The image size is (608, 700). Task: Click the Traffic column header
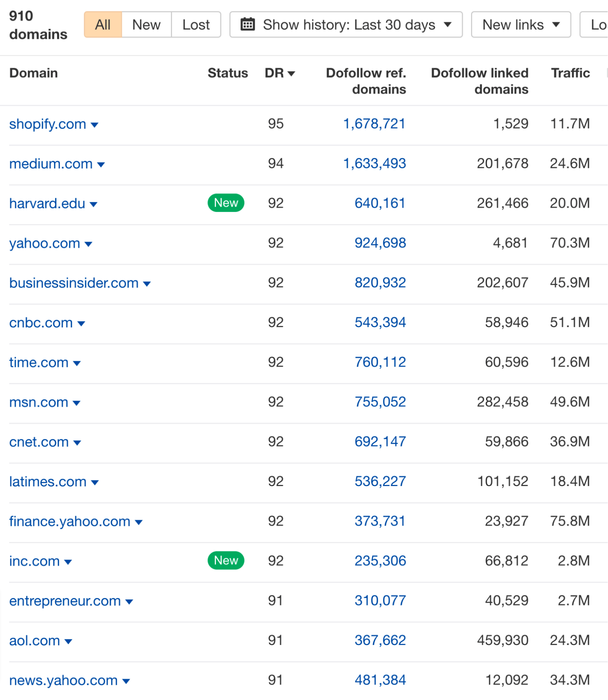pyautogui.click(x=570, y=73)
